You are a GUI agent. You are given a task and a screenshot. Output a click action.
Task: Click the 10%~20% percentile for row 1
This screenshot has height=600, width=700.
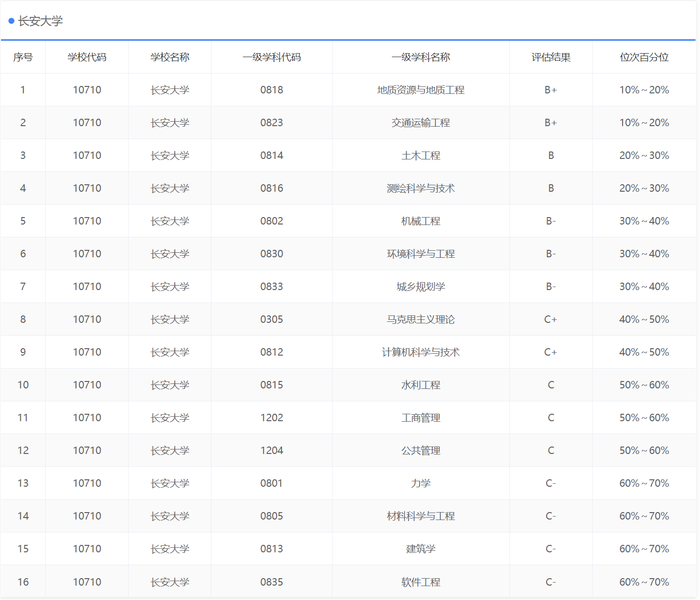(644, 90)
